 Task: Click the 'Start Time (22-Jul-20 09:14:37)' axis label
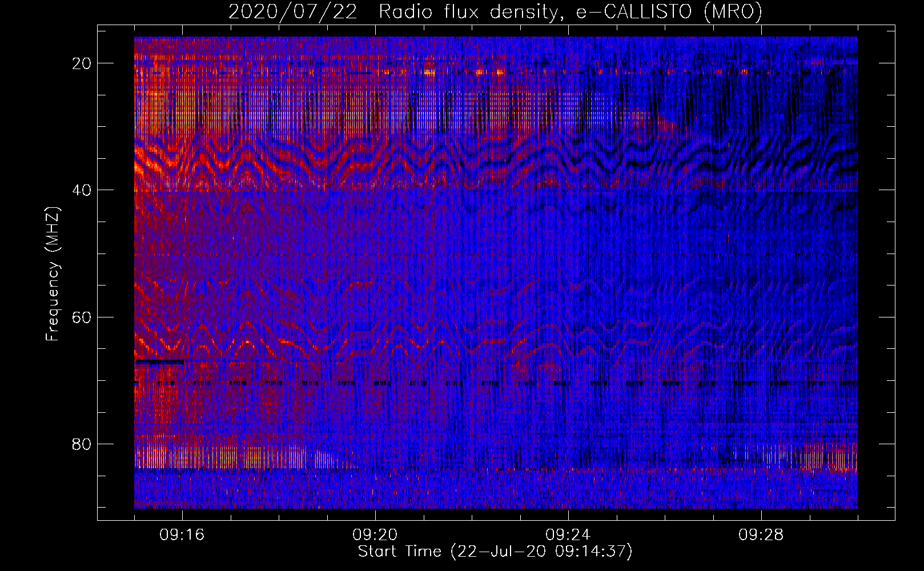point(495,552)
